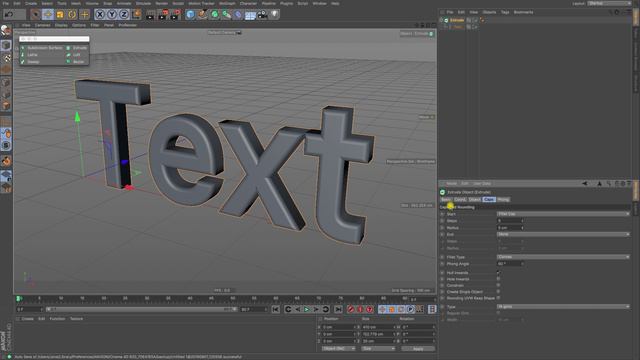640x360 pixels.
Task: Toggle Create Single Object checkbox
Action: (498, 292)
